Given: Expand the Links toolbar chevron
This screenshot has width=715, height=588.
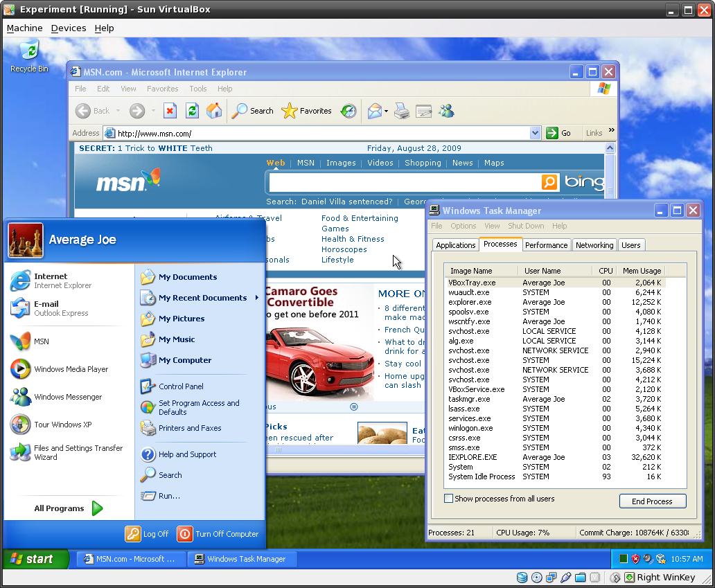Looking at the screenshot, I should point(612,130).
